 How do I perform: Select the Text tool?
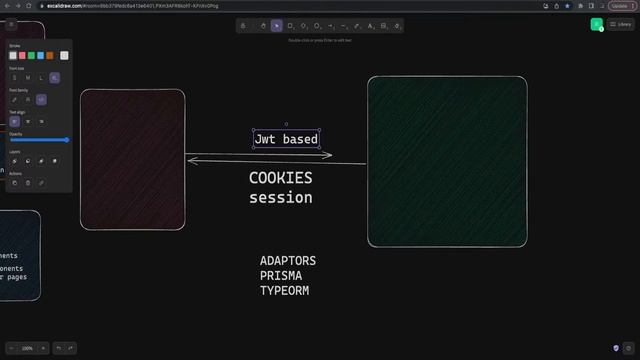click(x=370, y=26)
